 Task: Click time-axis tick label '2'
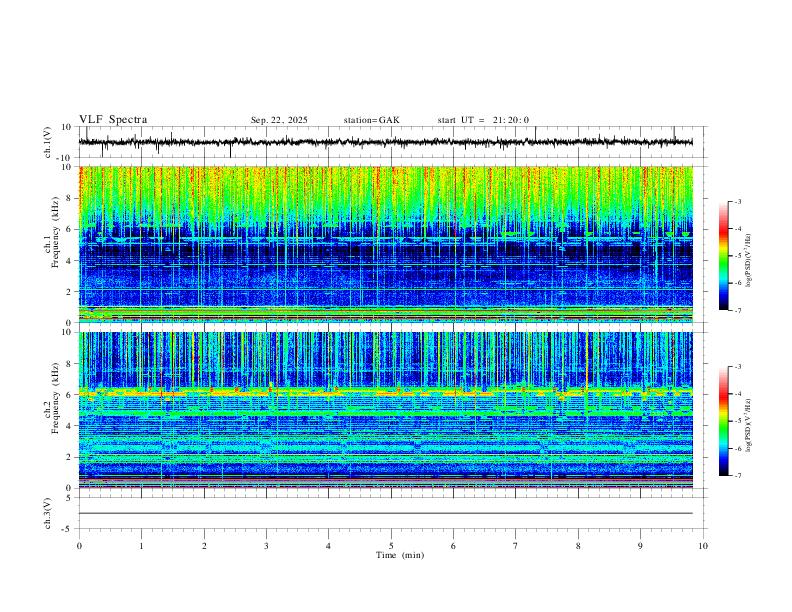[204, 546]
